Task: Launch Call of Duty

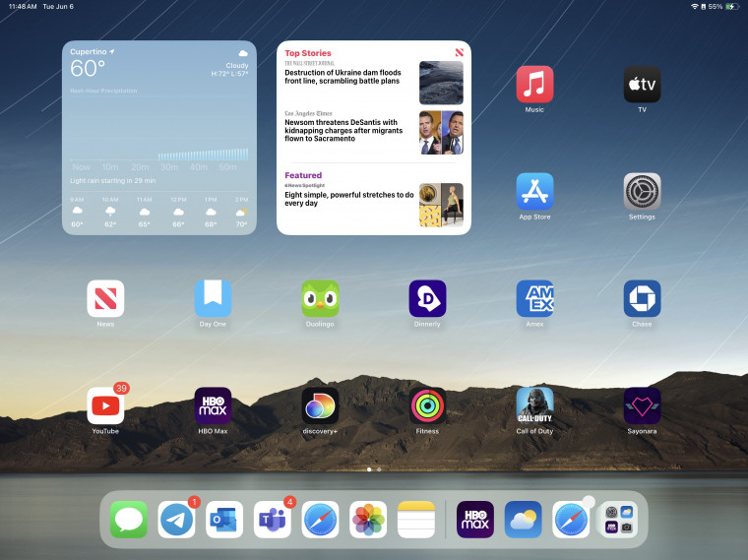Action: 534,405
